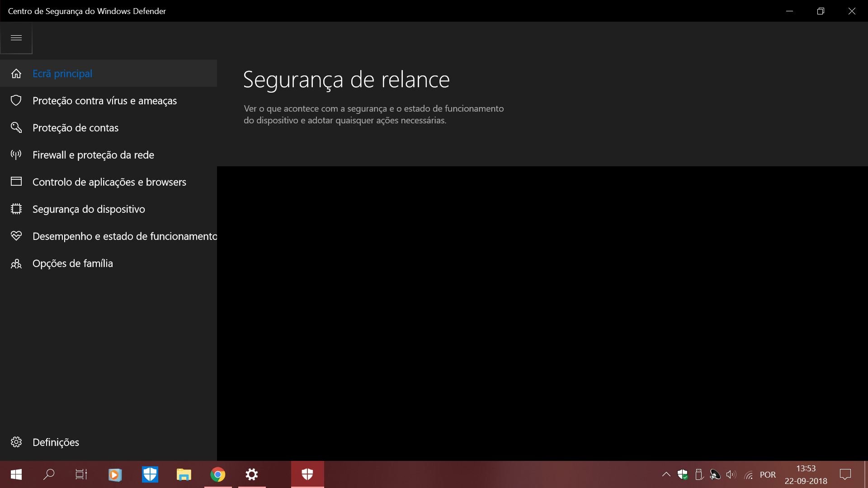Click the window title Centro de Segurança
868x488 pixels.
[x=87, y=11]
